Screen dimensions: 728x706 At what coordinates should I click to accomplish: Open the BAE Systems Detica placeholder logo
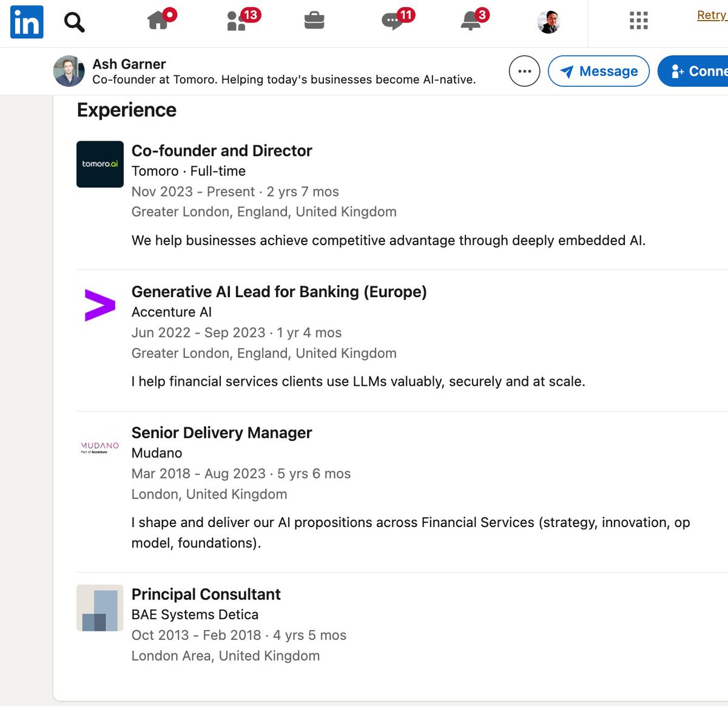point(100,608)
